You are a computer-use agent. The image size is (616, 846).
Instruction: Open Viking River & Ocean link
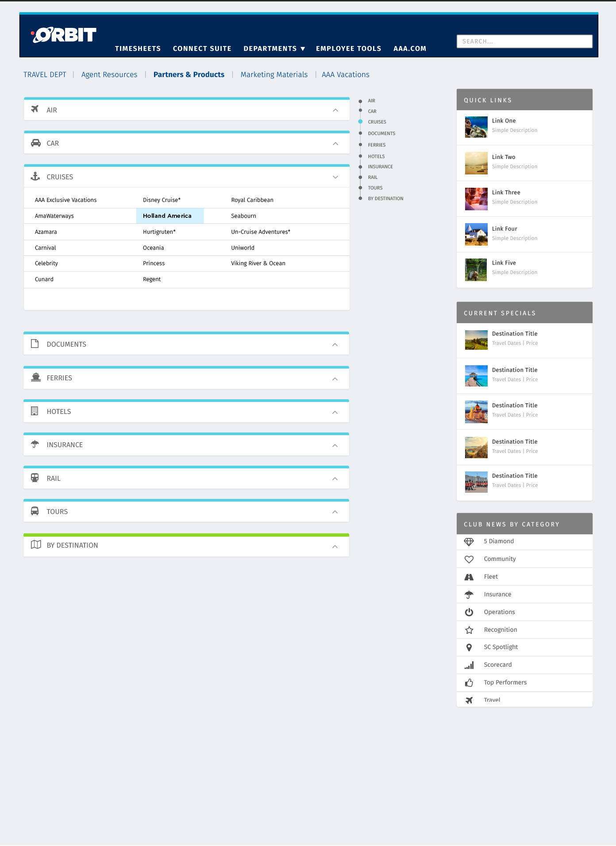(x=258, y=263)
